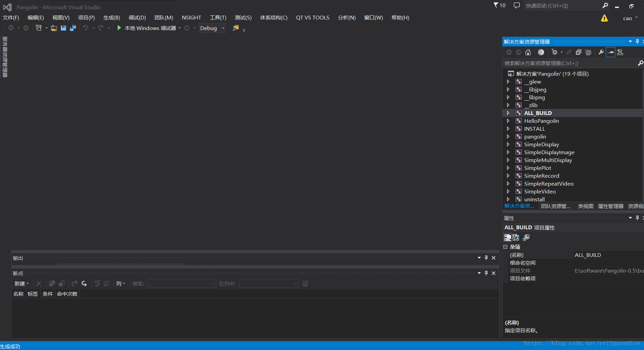Open the 调试(D) debug menu

tap(137, 17)
